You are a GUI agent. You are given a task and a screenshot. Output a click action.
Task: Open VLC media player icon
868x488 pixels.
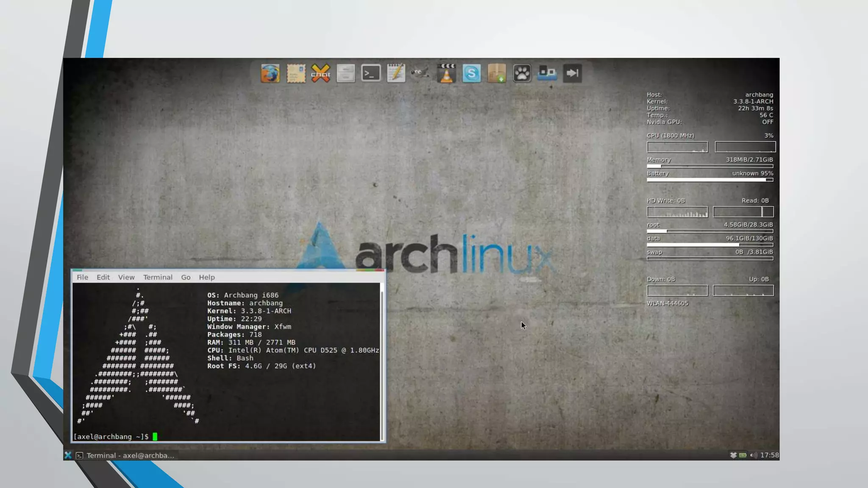[x=446, y=73]
